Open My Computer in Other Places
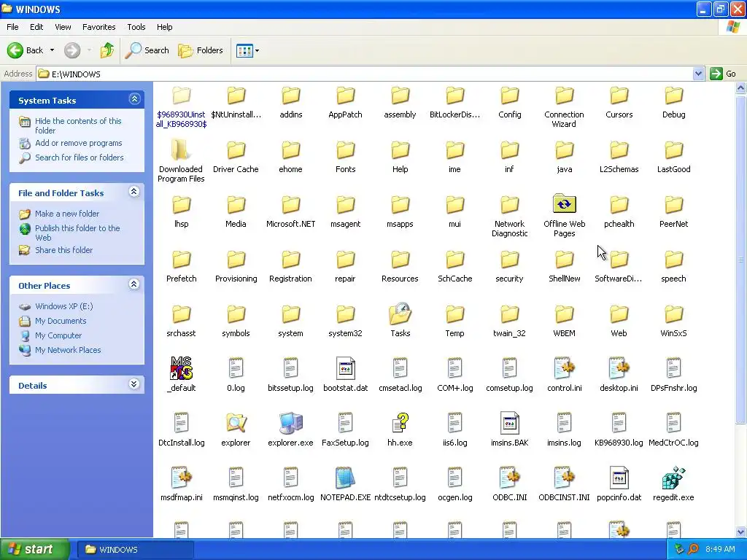The width and height of the screenshot is (747, 560). tap(58, 335)
